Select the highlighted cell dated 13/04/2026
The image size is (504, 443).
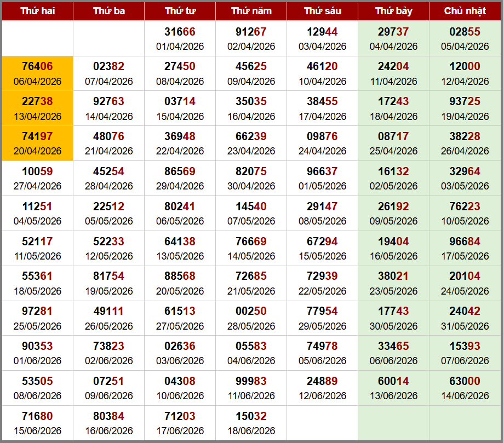pyautogui.click(x=38, y=108)
